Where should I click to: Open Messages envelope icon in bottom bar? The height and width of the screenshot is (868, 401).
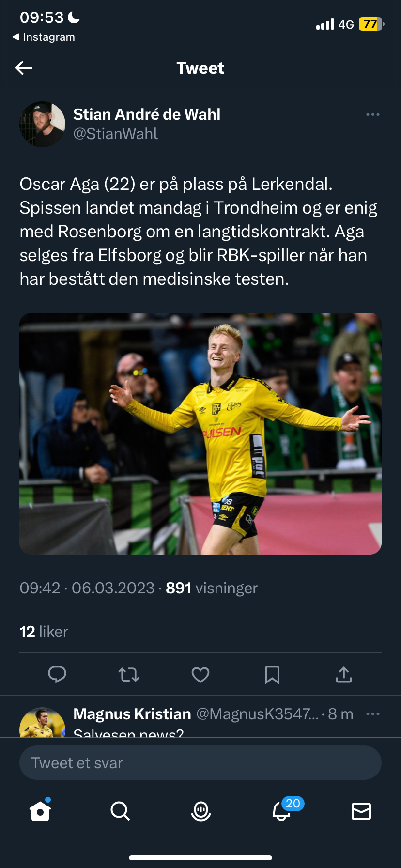361,811
